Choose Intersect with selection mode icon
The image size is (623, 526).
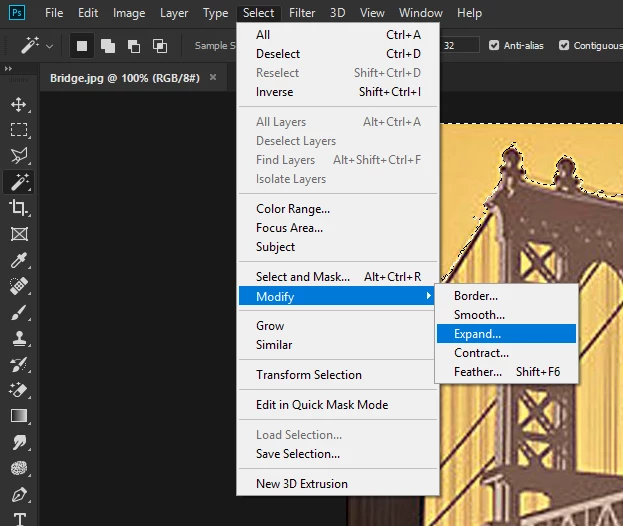pyautogui.click(x=160, y=46)
